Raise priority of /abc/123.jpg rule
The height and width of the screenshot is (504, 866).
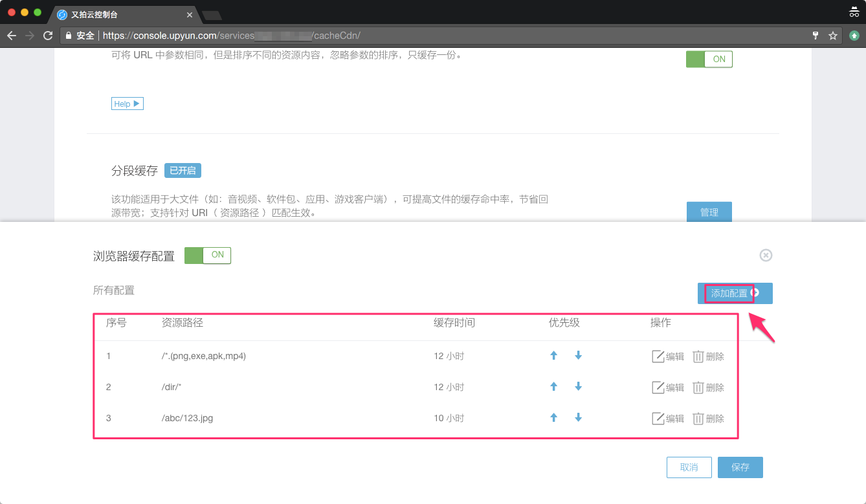pos(553,417)
